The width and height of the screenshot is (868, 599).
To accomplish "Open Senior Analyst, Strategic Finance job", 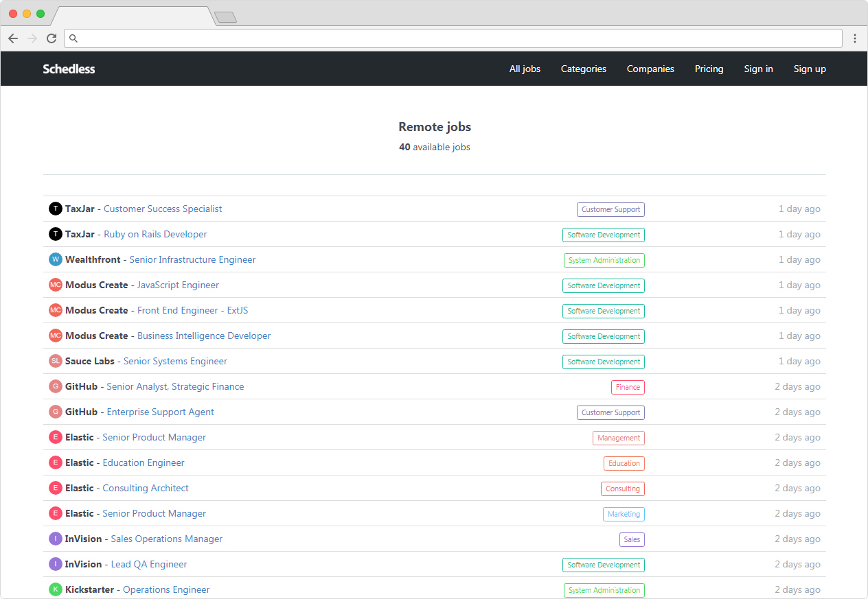I will (x=175, y=386).
